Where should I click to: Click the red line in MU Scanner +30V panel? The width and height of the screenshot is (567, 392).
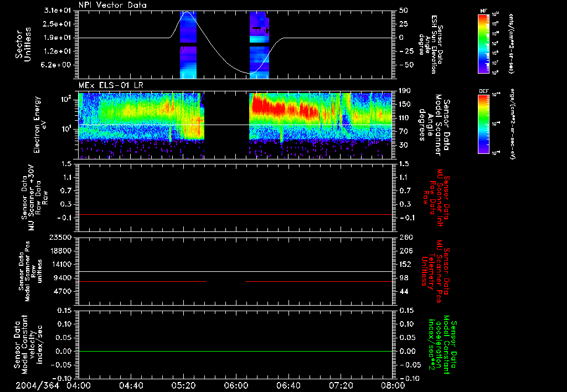point(235,215)
